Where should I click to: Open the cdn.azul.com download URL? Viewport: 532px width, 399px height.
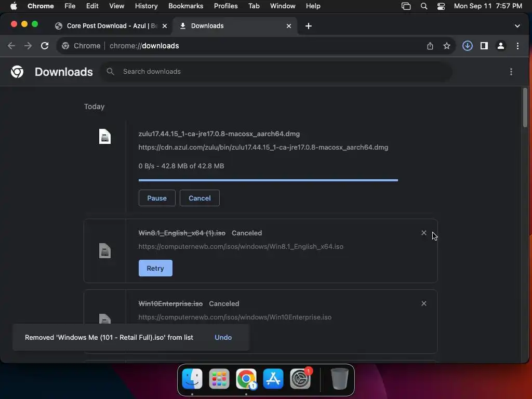pos(263,147)
